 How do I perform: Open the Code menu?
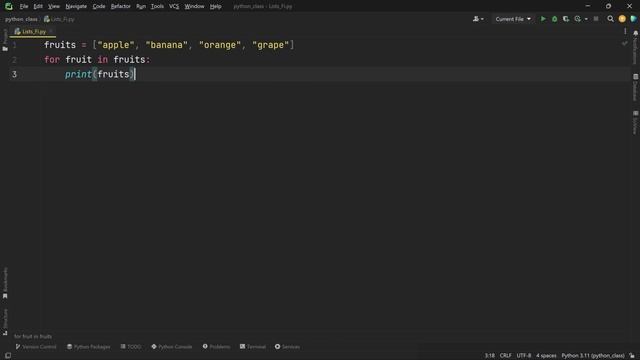click(99, 6)
